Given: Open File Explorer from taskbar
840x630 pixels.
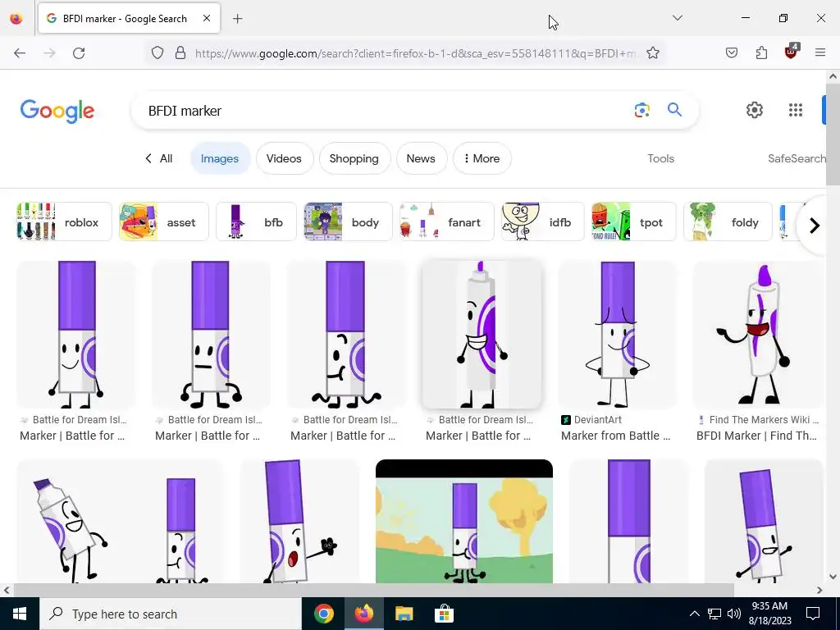Looking at the screenshot, I should pyautogui.click(x=404, y=614).
